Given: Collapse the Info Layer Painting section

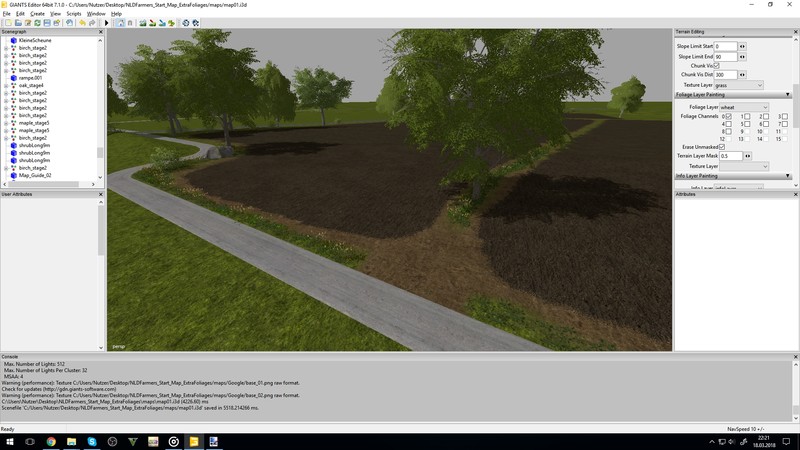Looking at the screenshot, I should click(x=788, y=176).
